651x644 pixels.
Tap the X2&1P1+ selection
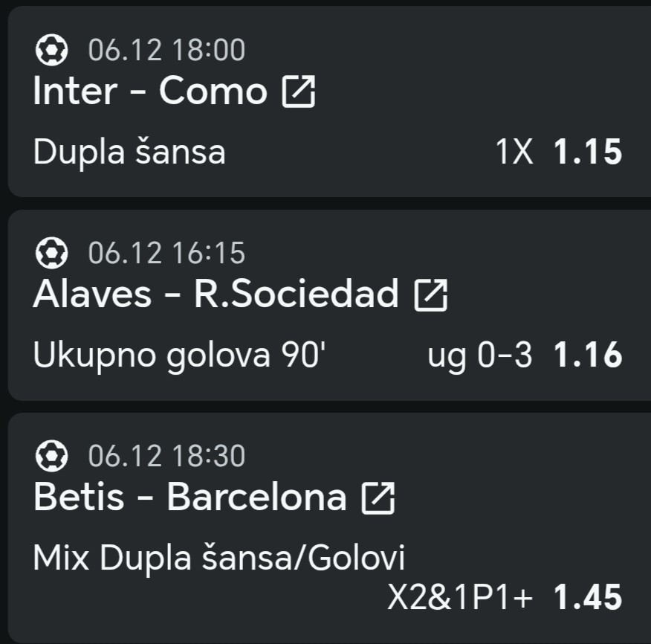pos(460,598)
